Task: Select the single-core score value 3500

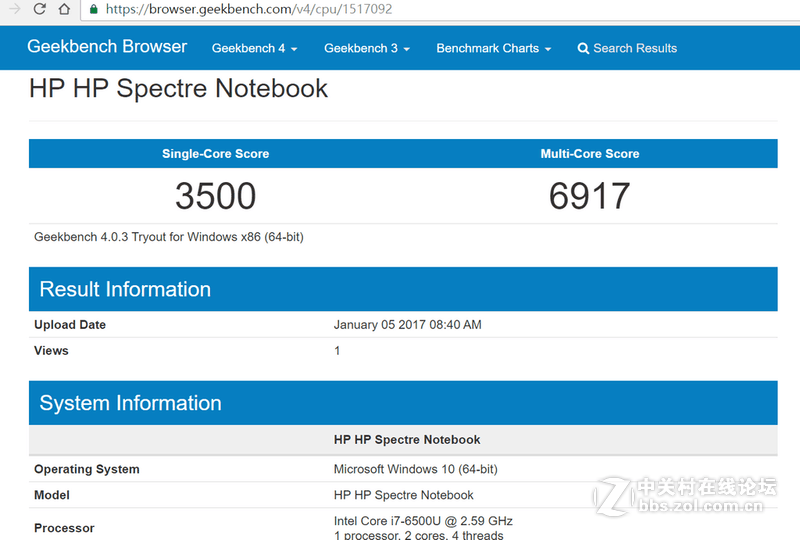Action: 215,196
